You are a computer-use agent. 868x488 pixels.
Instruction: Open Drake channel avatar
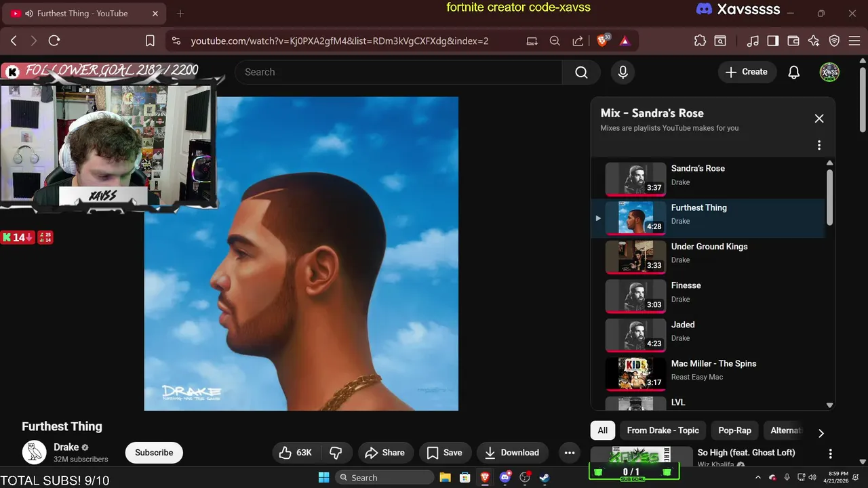coord(34,452)
